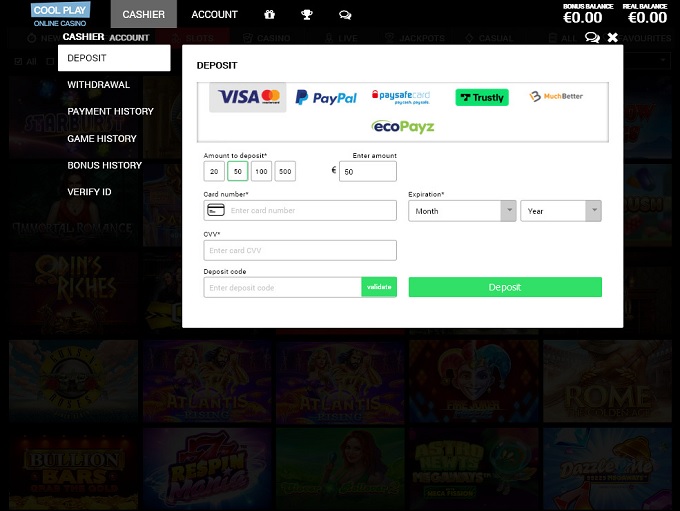Select Visa Mastercard payment method
680x511 pixels.
click(x=248, y=97)
